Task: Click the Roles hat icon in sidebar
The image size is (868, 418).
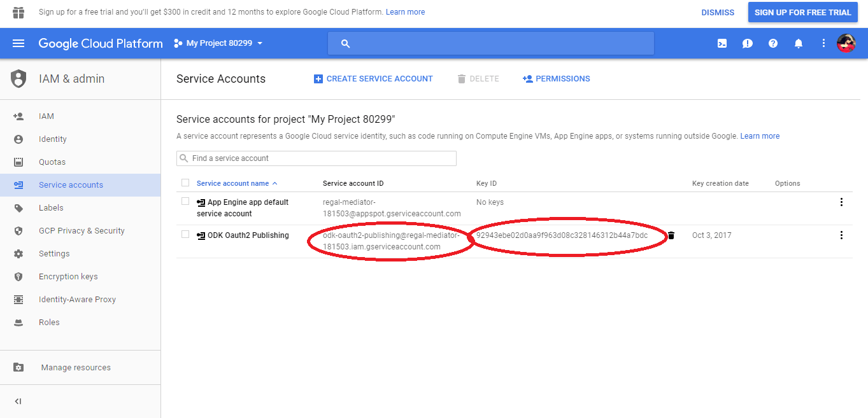Action: (x=18, y=323)
